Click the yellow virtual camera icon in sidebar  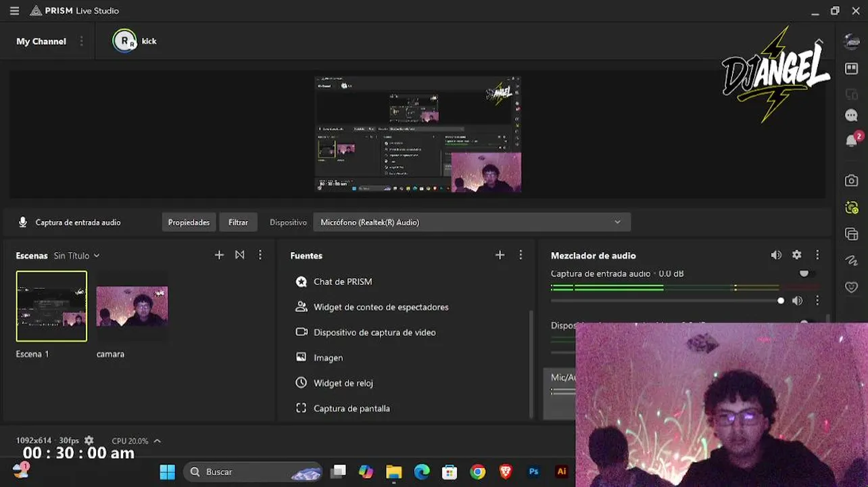(852, 208)
